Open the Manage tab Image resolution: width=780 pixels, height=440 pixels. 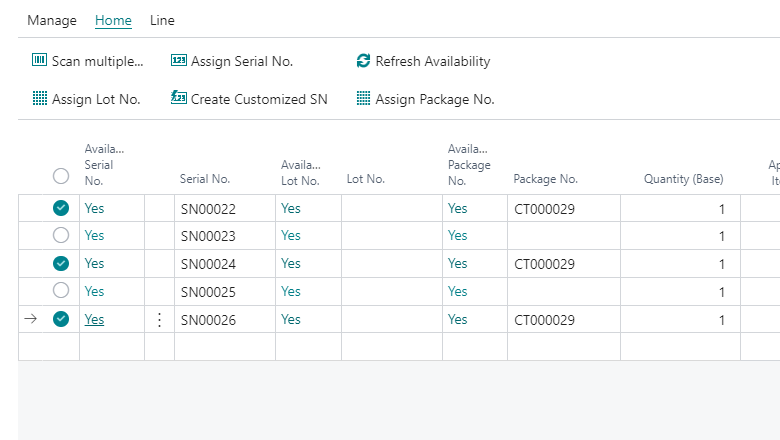52,20
